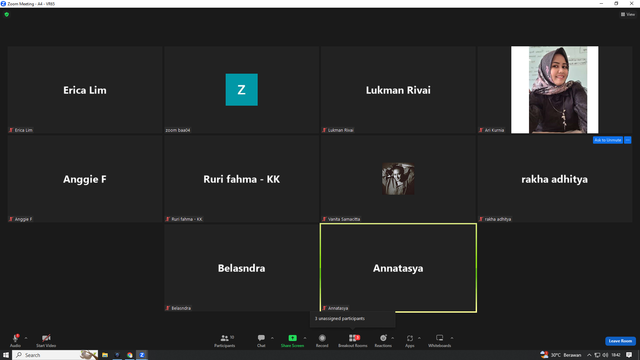Click the weather 30°C Berawan widget

coord(561,355)
